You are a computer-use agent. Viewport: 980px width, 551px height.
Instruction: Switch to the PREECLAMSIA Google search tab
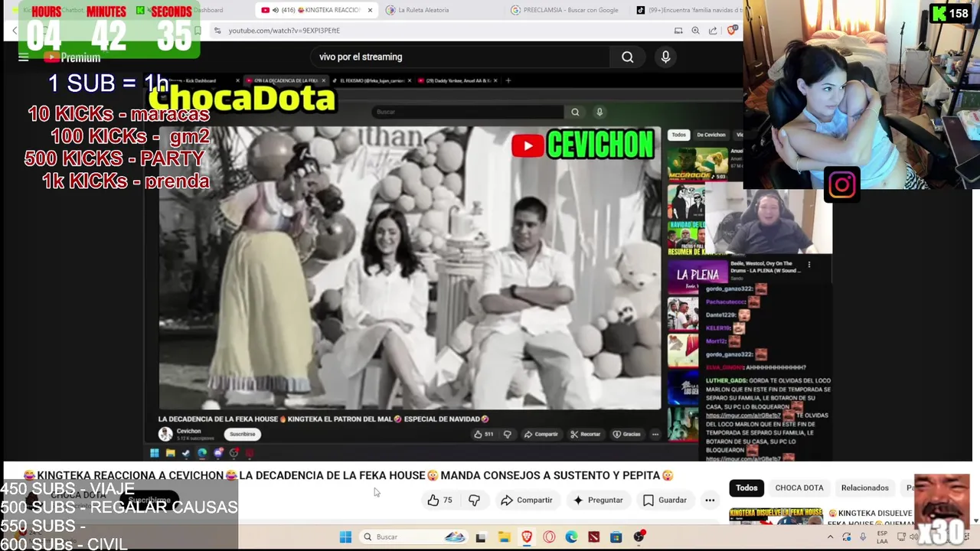pyautogui.click(x=565, y=10)
